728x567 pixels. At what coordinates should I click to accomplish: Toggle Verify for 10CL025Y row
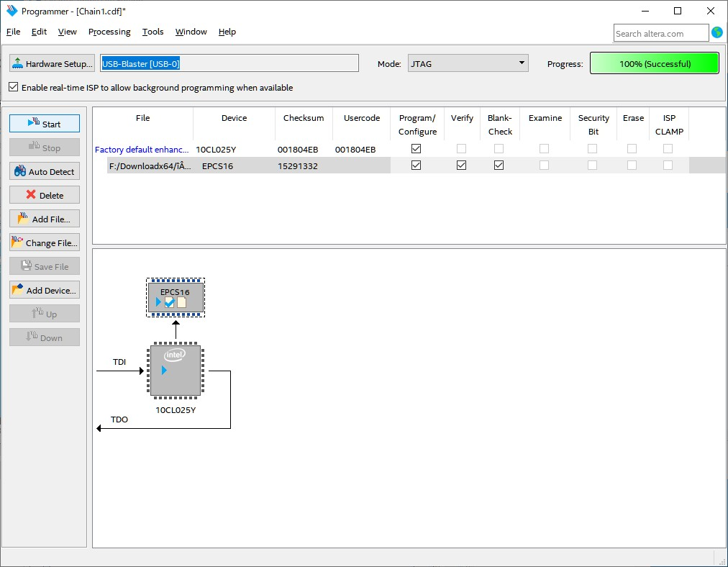point(461,149)
